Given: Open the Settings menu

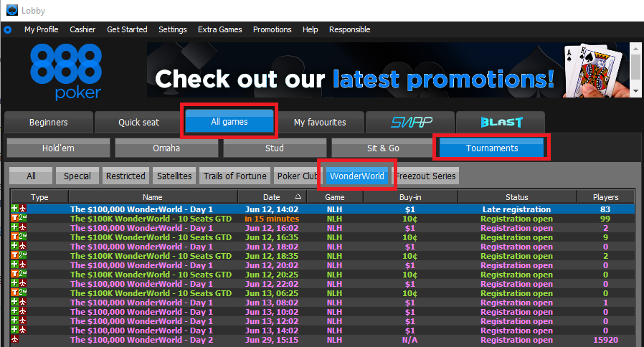Looking at the screenshot, I should tap(173, 29).
